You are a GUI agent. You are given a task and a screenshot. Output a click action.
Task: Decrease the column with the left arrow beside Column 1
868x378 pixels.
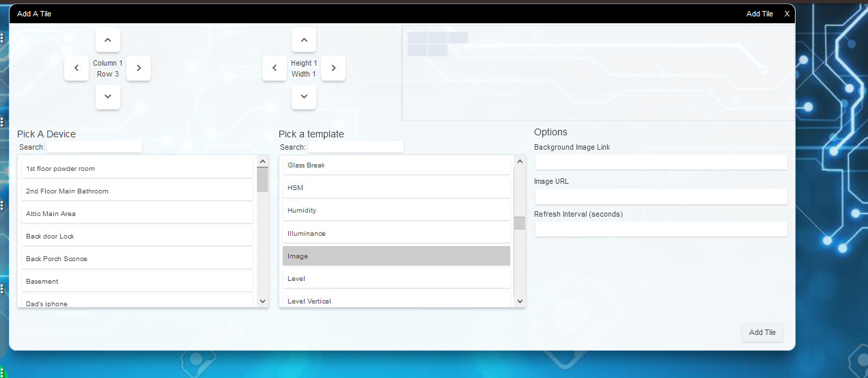click(76, 68)
